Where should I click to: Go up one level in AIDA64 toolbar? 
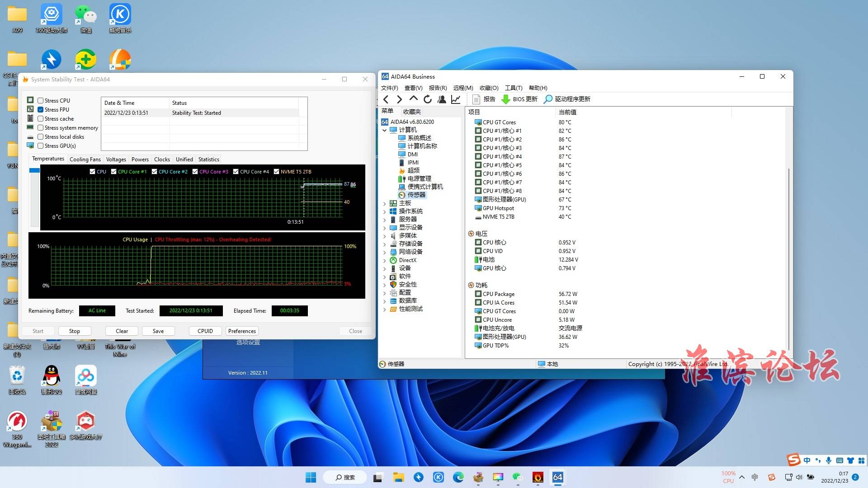(413, 99)
